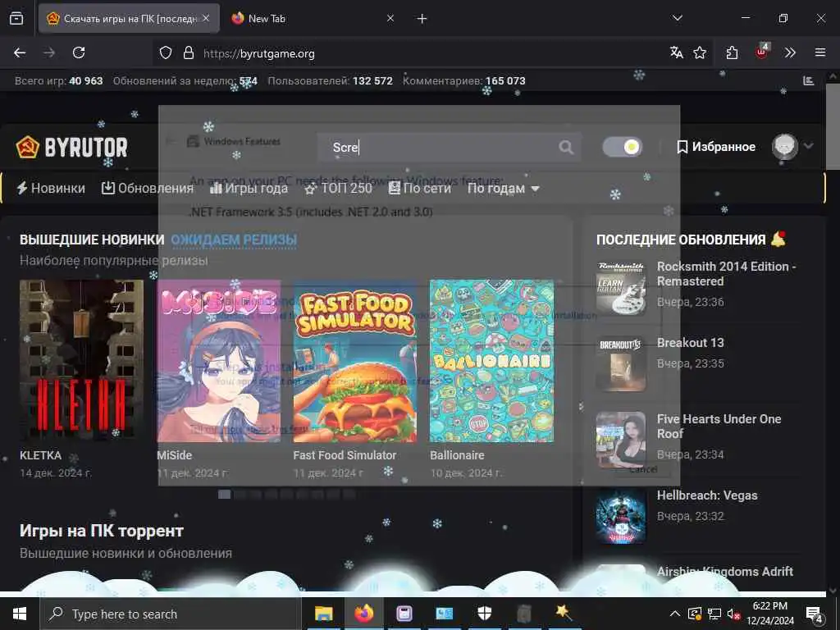Reload the current page

coord(79,52)
